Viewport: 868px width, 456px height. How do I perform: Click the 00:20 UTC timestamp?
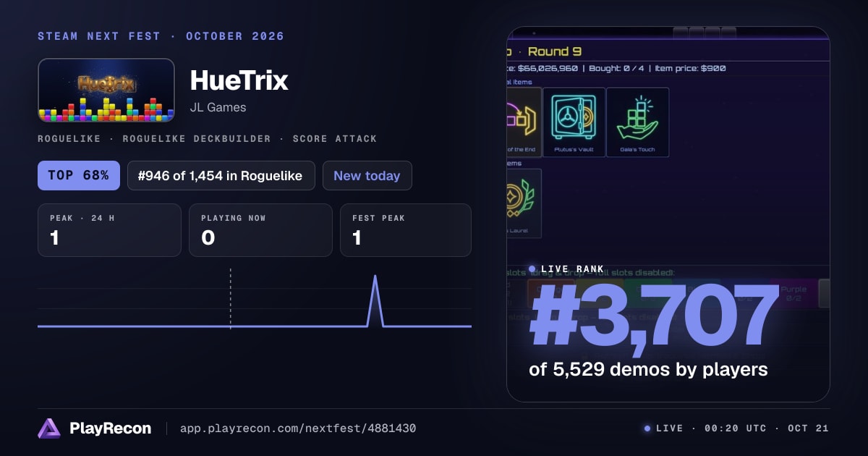[x=735, y=428]
